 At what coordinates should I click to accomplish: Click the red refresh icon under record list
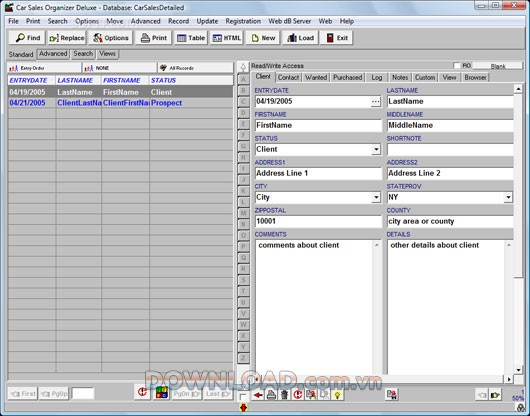(x=142, y=393)
